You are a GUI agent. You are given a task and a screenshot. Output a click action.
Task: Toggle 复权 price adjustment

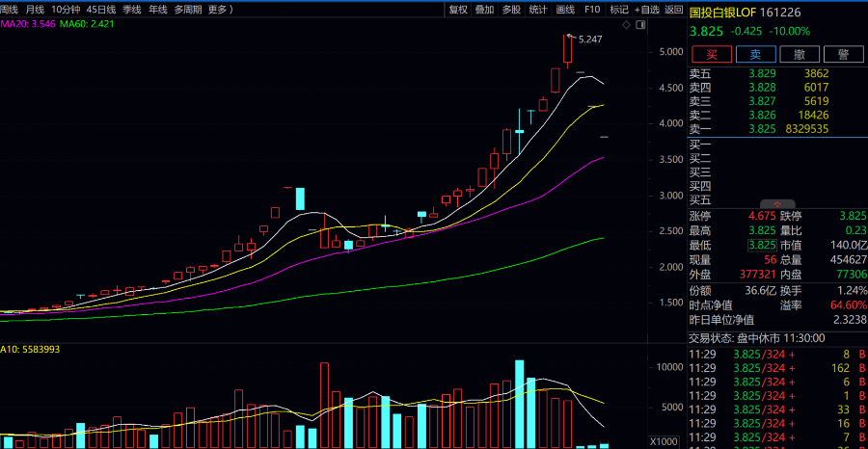tap(458, 10)
